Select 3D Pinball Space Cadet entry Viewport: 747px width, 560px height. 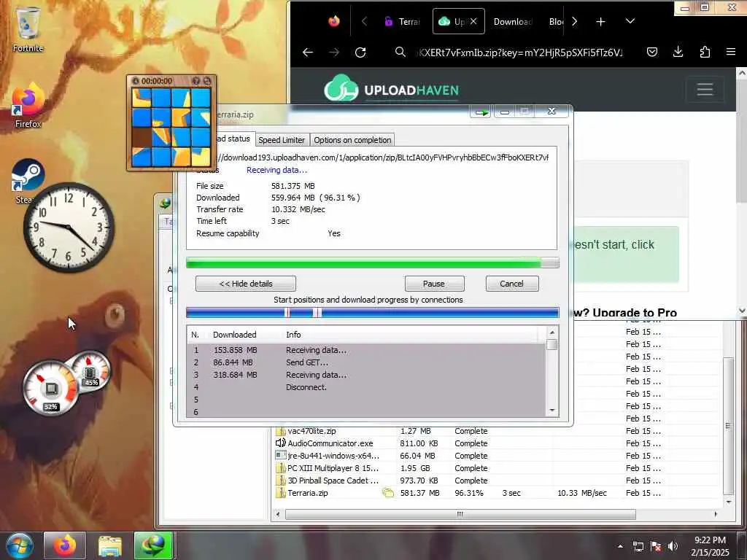(333, 481)
